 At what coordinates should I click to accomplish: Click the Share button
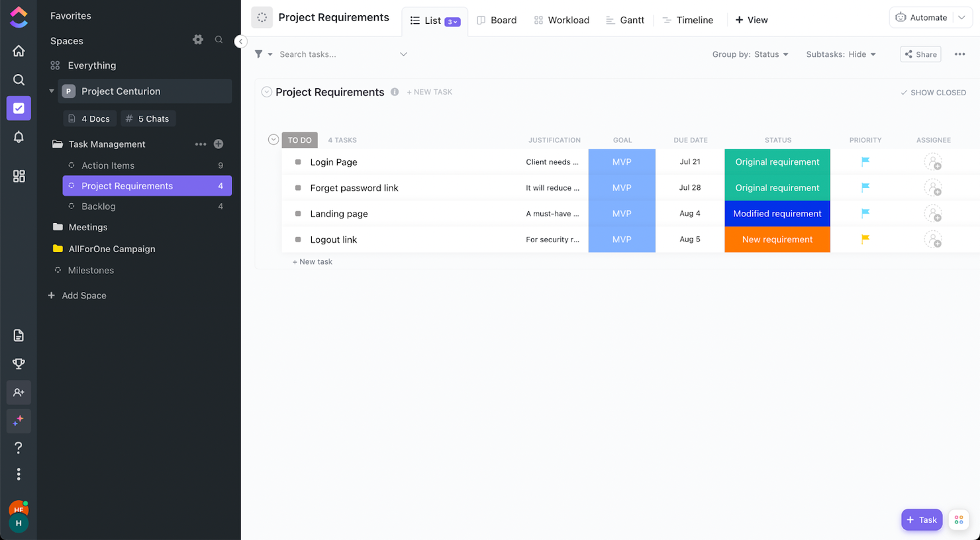920,54
